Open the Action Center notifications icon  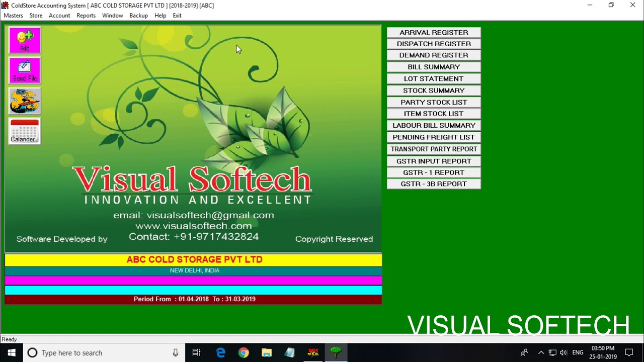tap(629, 353)
